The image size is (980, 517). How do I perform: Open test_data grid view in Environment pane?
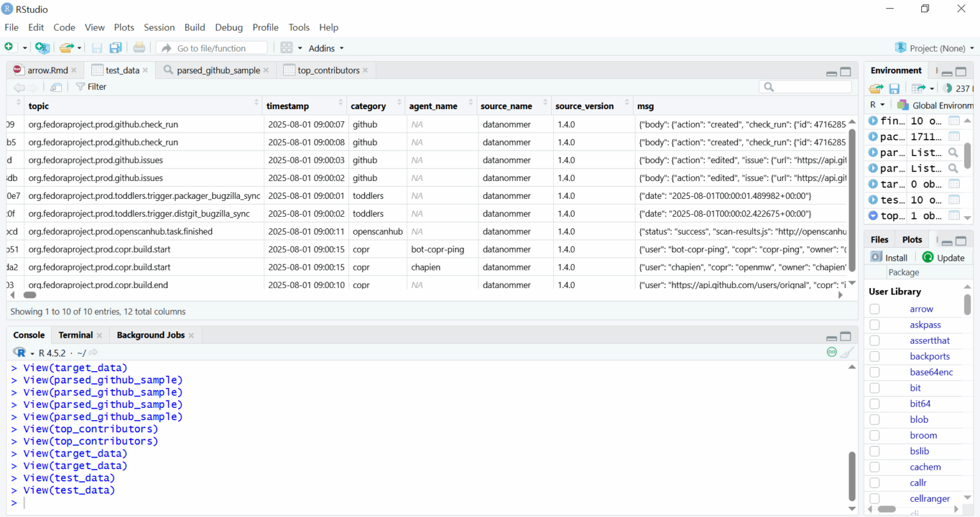[954, 200]
